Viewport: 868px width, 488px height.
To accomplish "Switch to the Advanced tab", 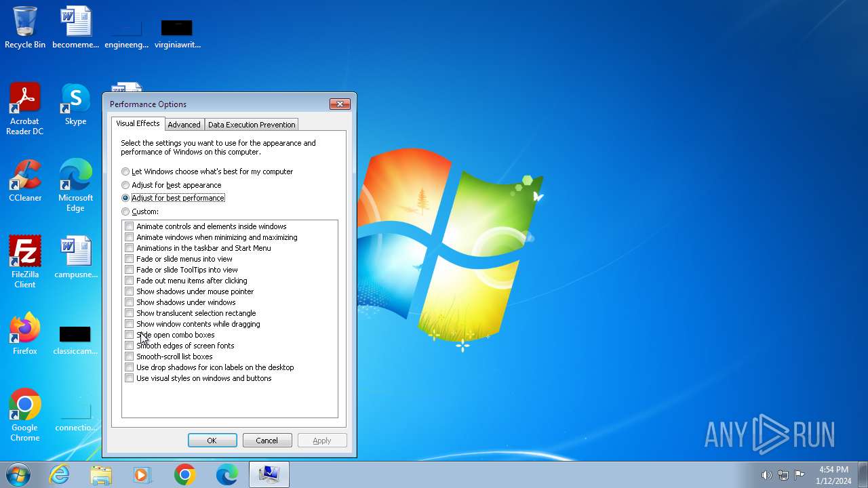I will tap(184, 125).
